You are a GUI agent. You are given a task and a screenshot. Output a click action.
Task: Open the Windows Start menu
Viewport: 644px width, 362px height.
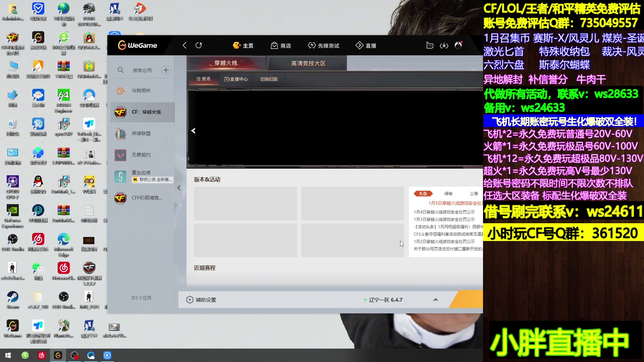tap(8, 355)
